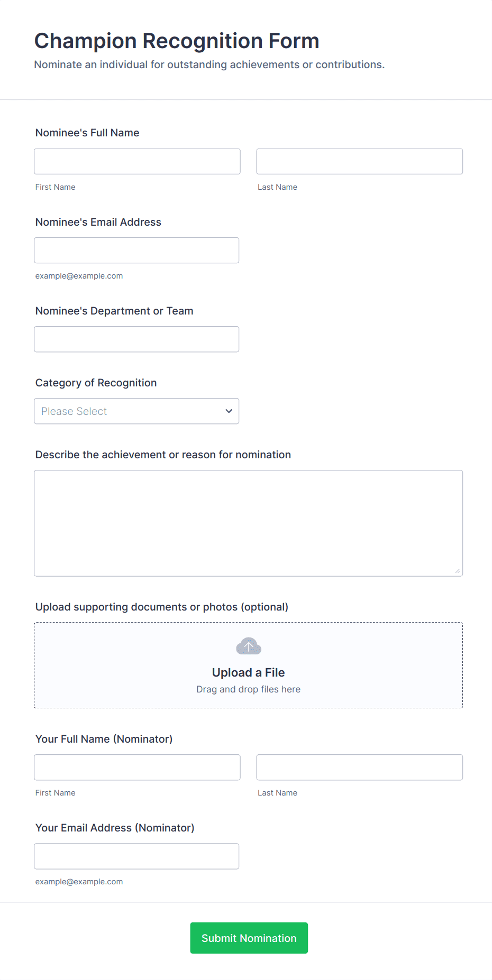Click the Nominee's Email Address input
Viewport: 492px width, 980px height.
click(x=136, y=251)
